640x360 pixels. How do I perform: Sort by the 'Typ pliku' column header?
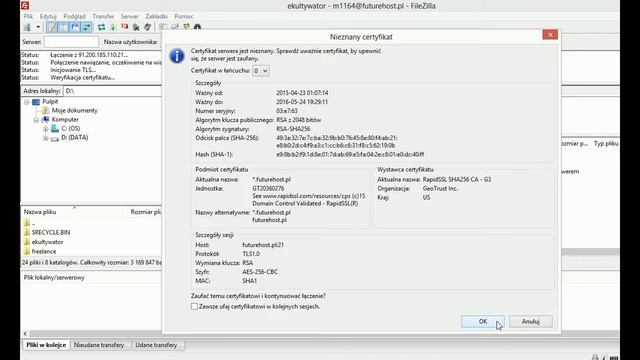pos(606,144)
